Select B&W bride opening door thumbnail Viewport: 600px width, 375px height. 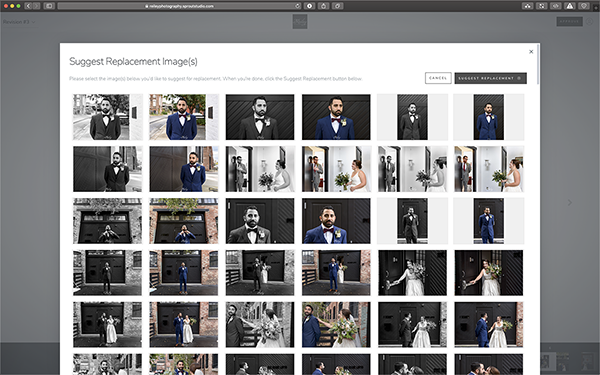tap(412, 272)
